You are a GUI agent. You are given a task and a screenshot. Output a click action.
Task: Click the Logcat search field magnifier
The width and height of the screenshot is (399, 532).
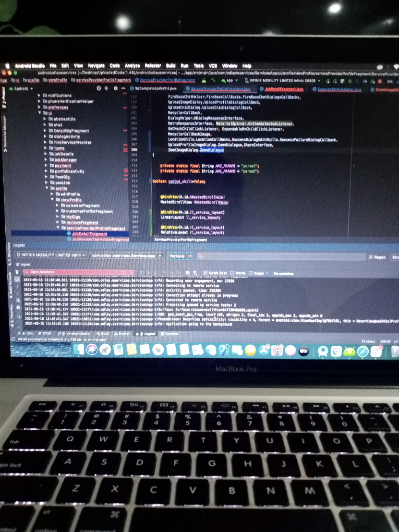click(x=198, y=256)
